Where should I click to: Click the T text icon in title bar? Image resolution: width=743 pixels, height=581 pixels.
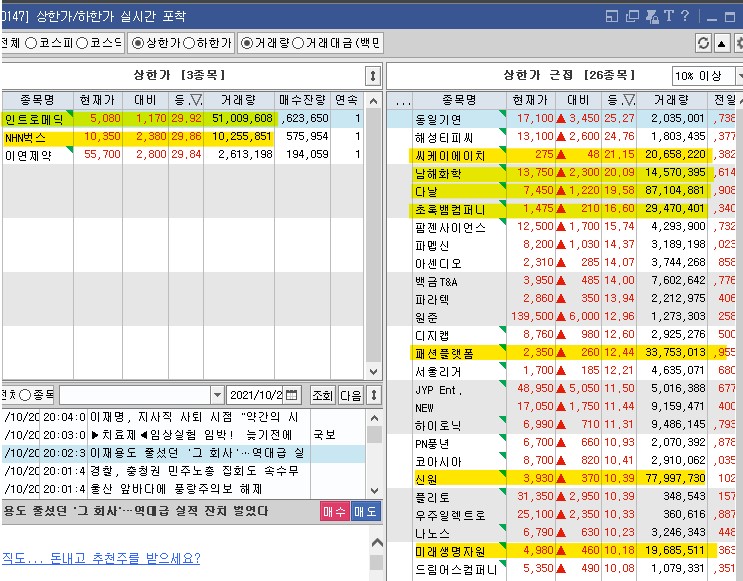pos(669,16)
